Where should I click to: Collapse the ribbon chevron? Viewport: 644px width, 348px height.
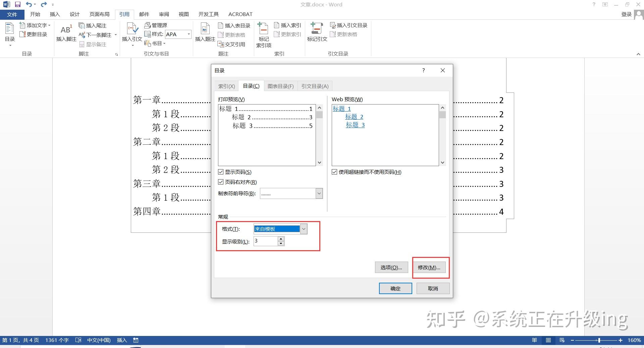point(638,54)
